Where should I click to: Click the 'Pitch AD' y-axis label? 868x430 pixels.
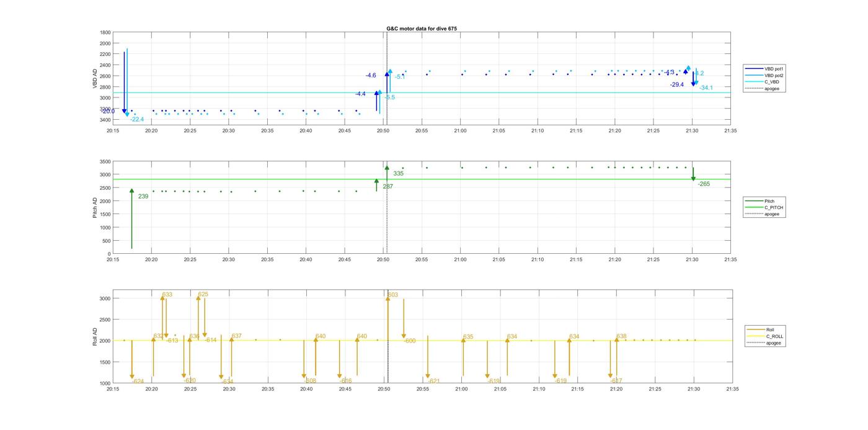coord(95,207)
